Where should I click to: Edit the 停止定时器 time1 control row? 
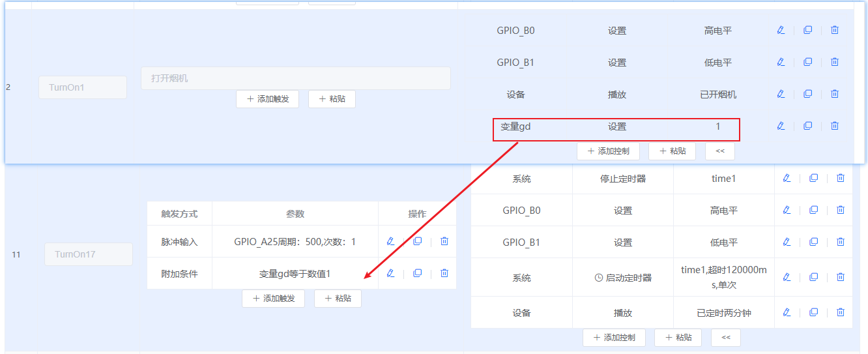(787, 178)
